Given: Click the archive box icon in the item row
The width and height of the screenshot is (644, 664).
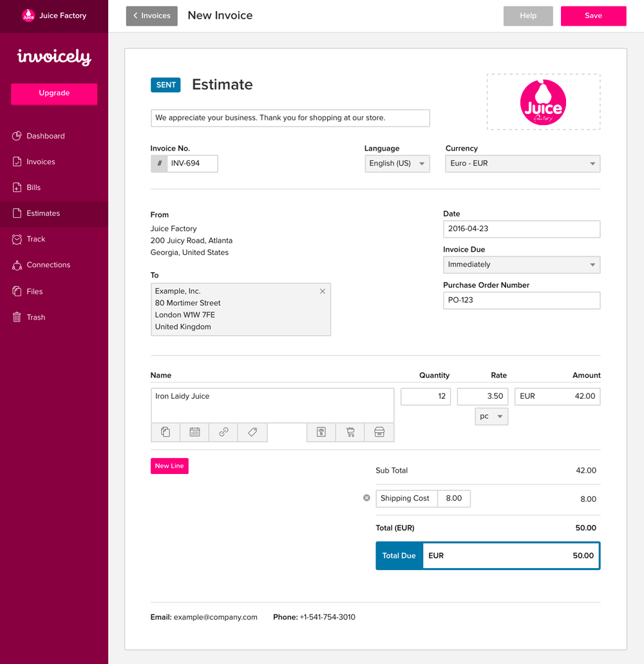Looking at the screenshot, I should click(379, 432).
